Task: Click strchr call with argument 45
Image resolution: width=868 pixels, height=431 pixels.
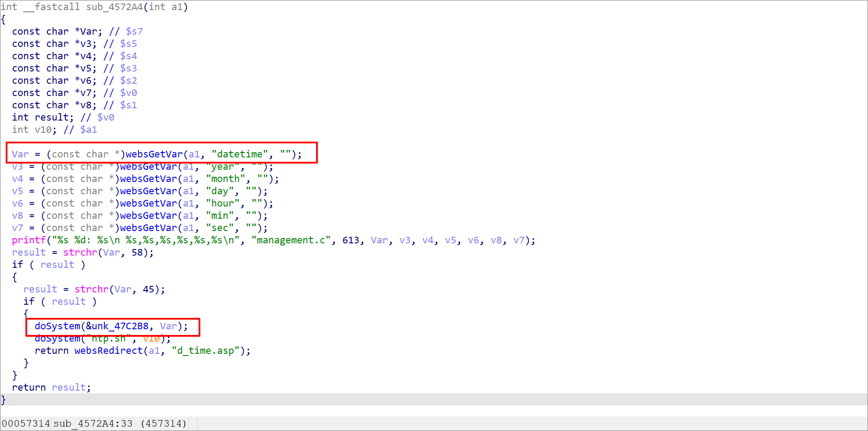Action: click(x=120, y=289)
